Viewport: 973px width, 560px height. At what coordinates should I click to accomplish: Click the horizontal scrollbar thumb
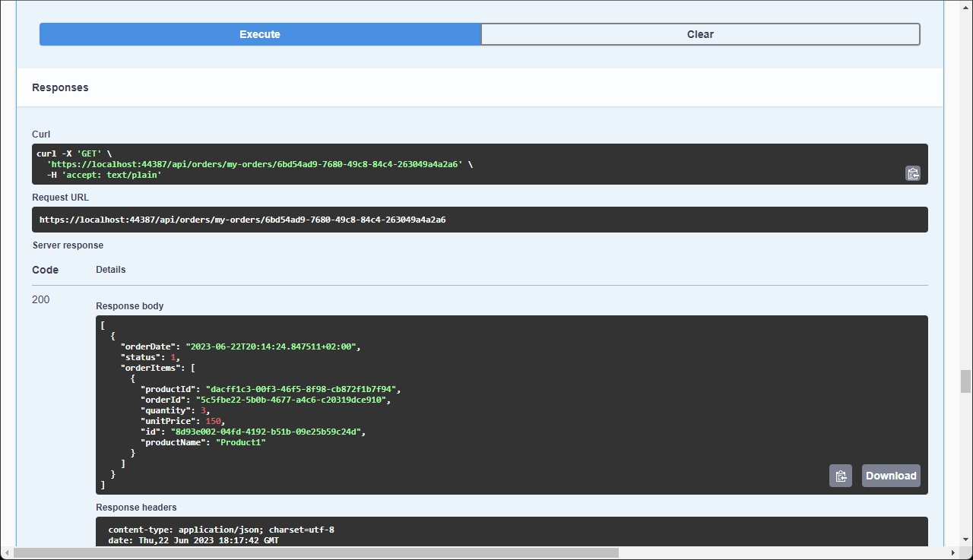pyautogui.click(x=316, y=553)
